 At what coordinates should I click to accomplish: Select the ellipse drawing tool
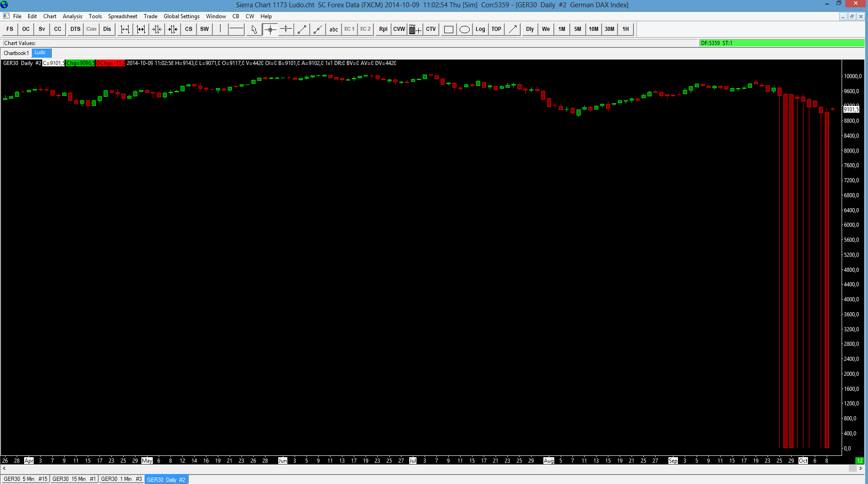point(465,29)
